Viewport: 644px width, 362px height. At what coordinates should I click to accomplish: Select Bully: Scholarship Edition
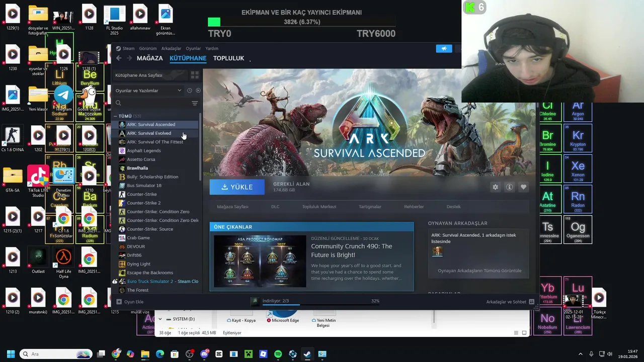point(152,176)
